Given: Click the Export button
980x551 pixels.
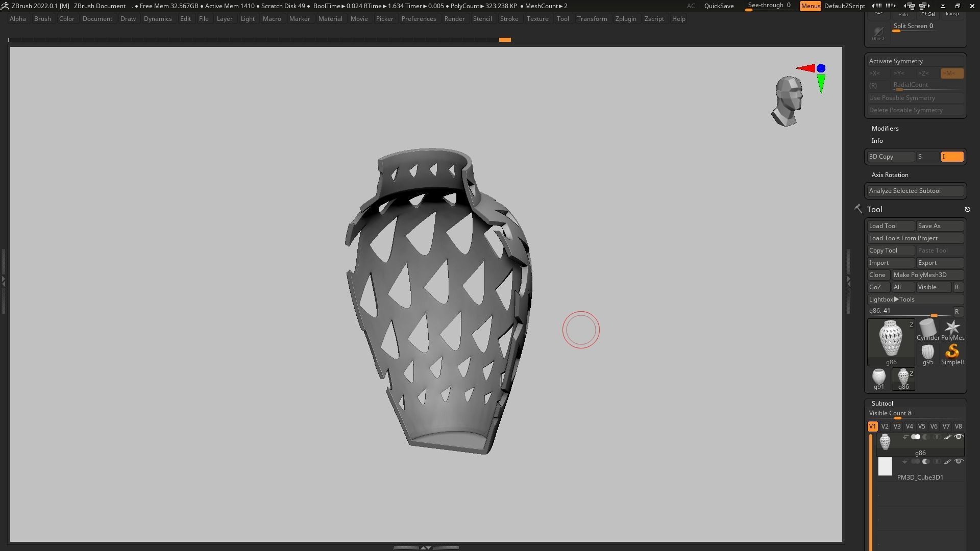Looking at the screenshot, I should coord(940,263).
